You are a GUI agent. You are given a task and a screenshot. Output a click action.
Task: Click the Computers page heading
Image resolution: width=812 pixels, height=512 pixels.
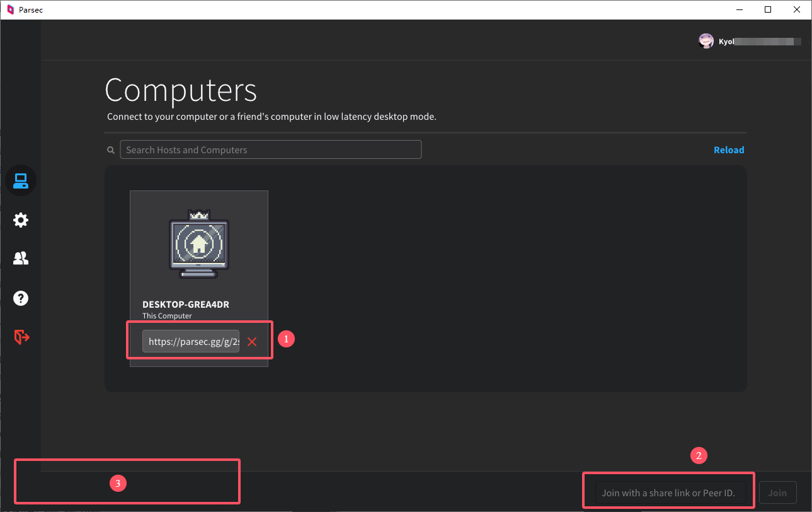pos(181,90)
